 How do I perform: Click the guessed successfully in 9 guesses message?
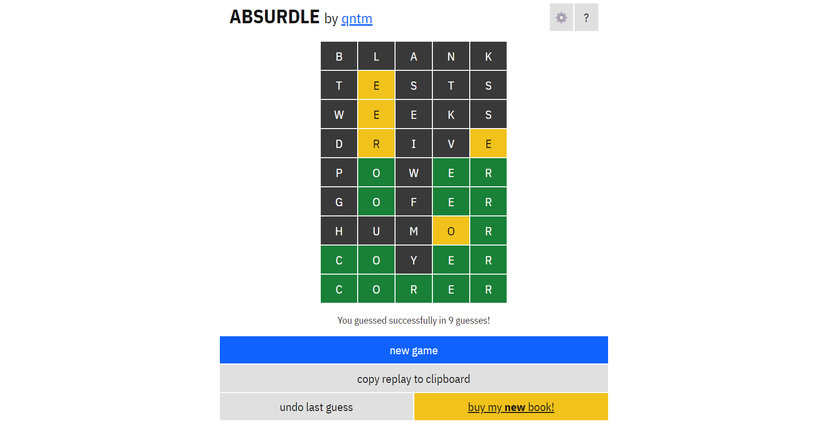click(x=413, y=321)
